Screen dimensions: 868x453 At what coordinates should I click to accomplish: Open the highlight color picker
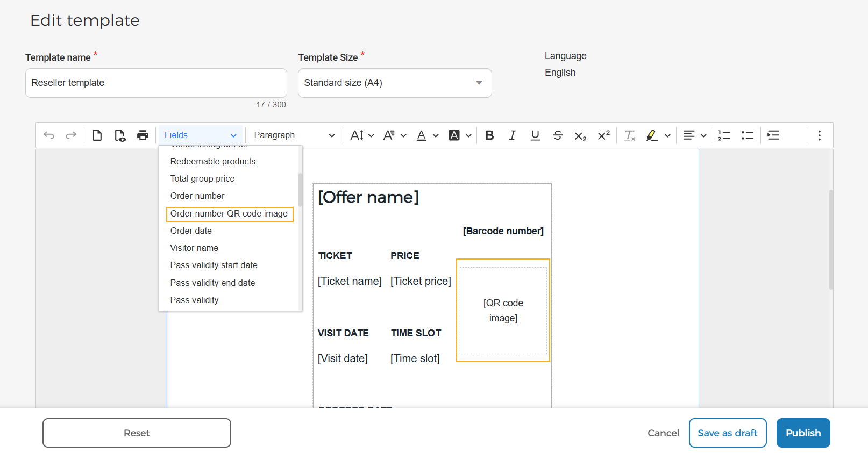click(x=667, y=136)
